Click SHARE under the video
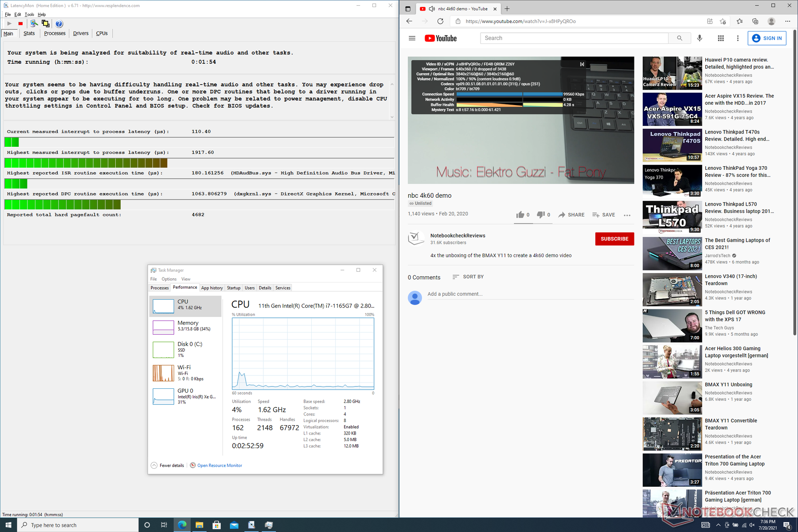The image size is (798, 532). coord(571,215)
